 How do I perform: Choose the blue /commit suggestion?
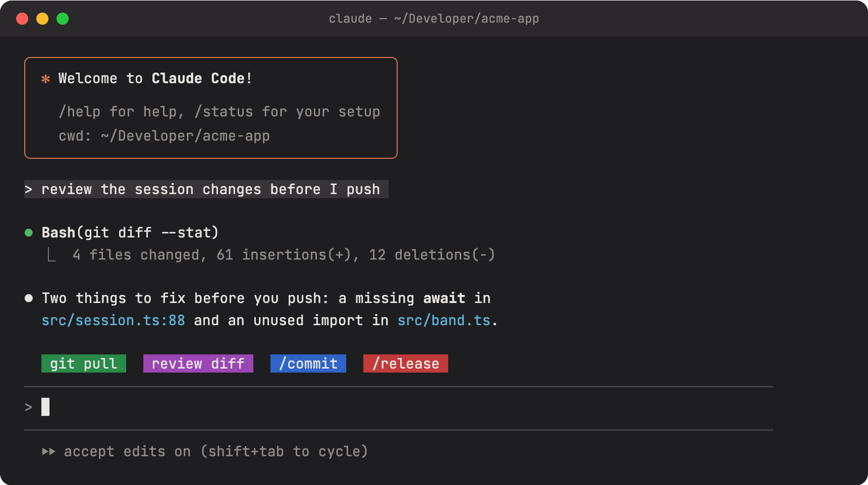(x=308, y=363)
